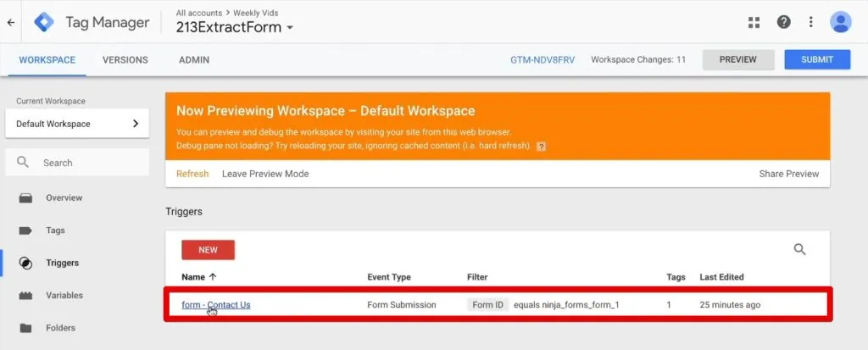Open the Default Workspace selector
Image resolution: width=868 pixels, height=350 pixels.
77,124
